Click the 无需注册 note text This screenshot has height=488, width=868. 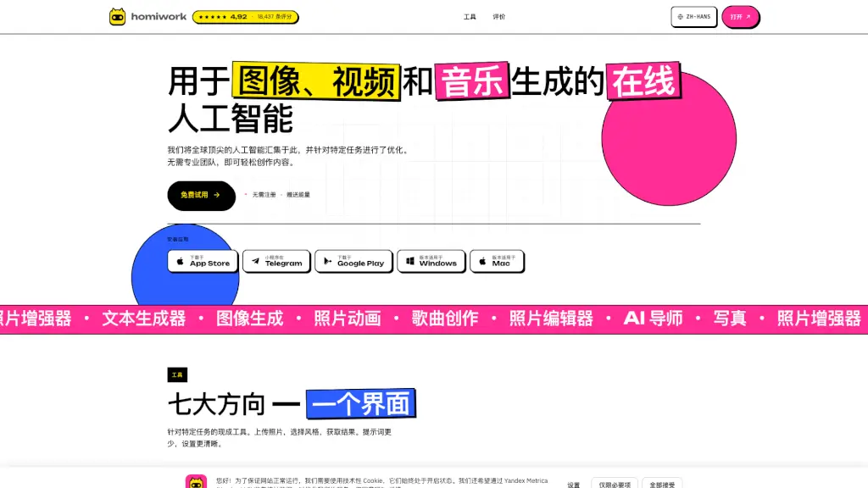[x=264, y=195]
